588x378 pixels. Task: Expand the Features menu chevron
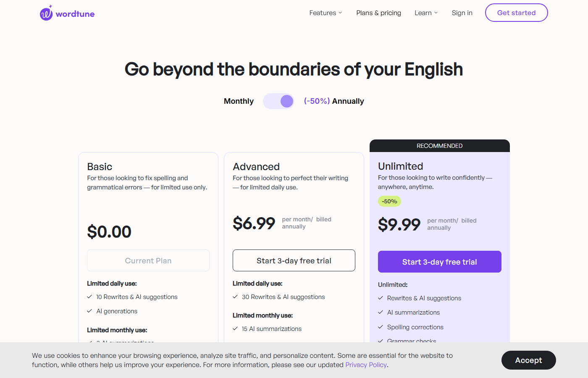[x=340, y=13]
